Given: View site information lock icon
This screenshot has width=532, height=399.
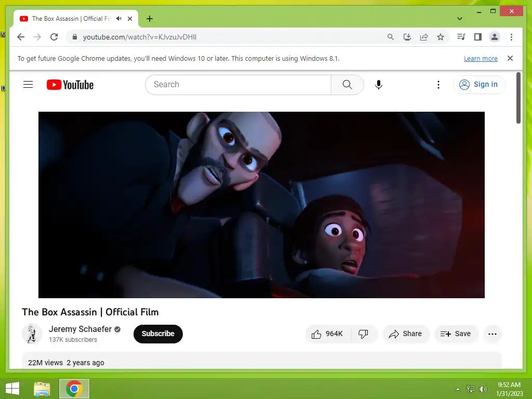Looking at the screenshot, I should click(75, 37).
